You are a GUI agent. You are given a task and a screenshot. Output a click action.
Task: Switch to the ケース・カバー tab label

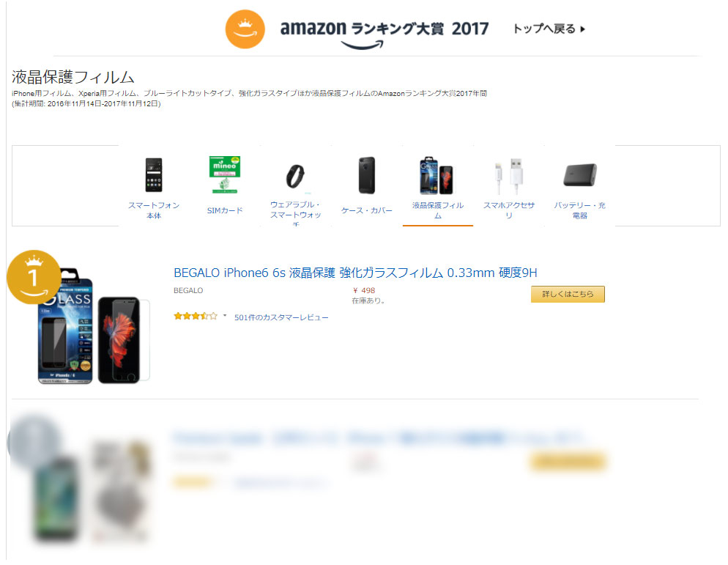367,210
